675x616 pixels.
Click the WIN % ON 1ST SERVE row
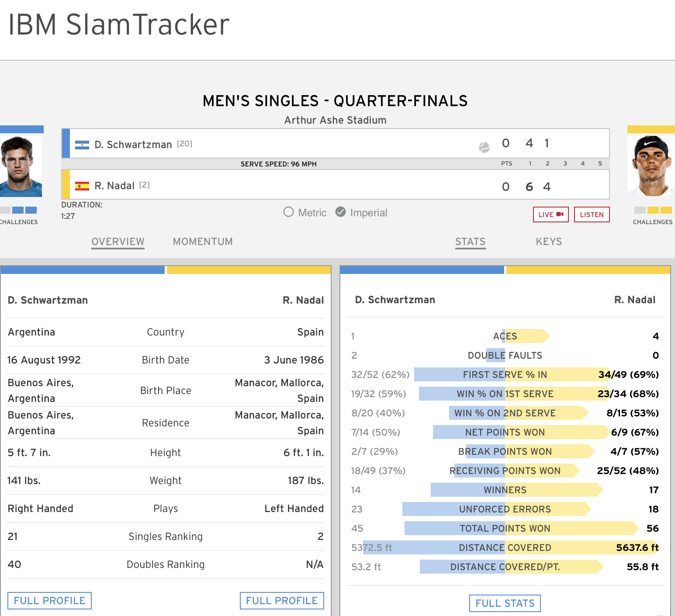click(505, 394)
